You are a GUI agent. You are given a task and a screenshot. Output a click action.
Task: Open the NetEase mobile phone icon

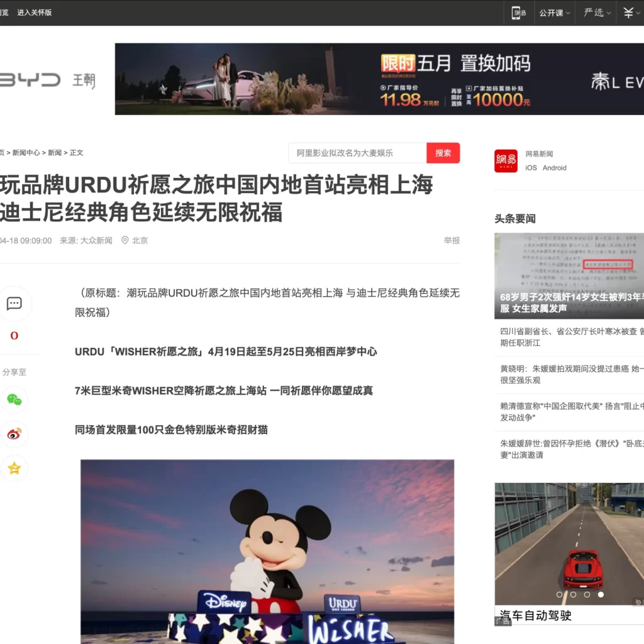tap(519, 13)
